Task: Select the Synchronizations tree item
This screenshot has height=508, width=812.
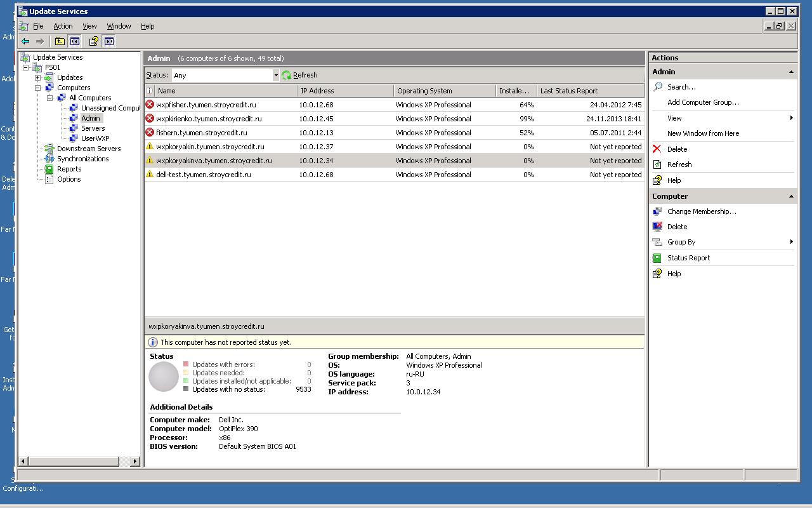Action: pyautogui.click(x=82, y=159)
